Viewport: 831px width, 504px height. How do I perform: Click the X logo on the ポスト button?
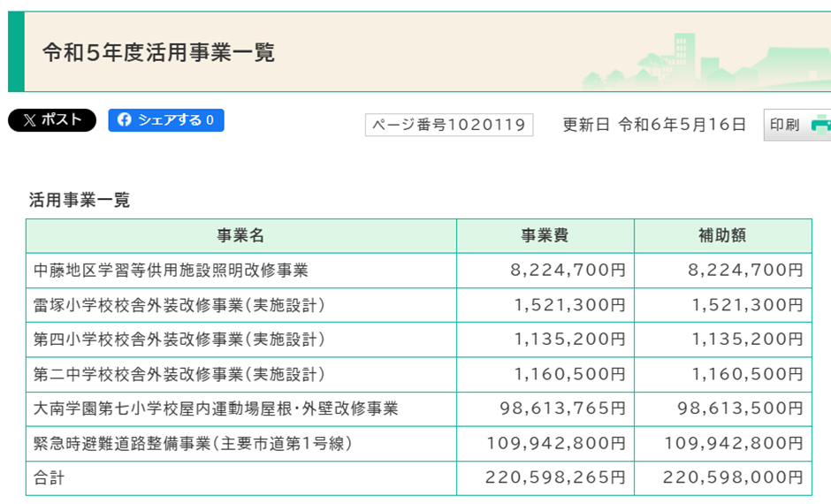coord(29,120)
